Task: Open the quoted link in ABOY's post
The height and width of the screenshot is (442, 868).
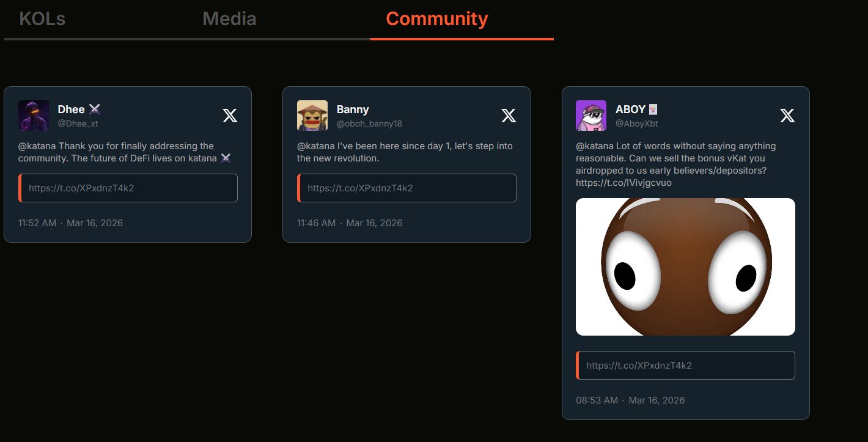Action: tap(686, 365)
